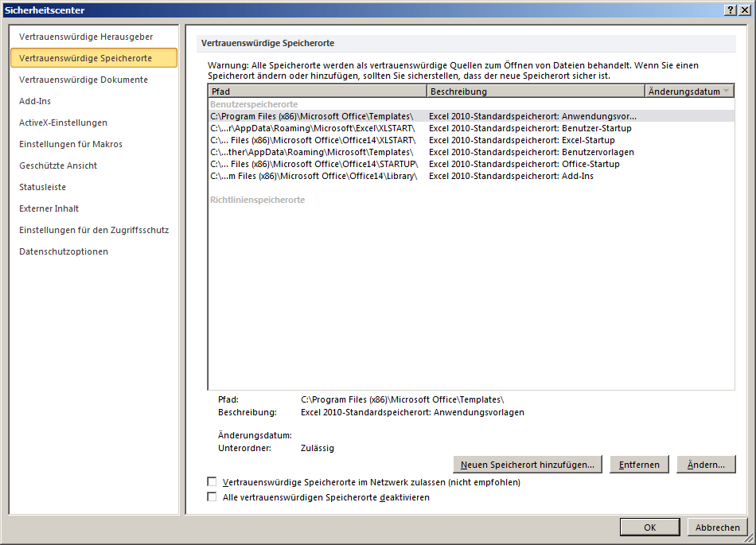Click the Ändern... button
756x545 pixels.
pos(706,465)
